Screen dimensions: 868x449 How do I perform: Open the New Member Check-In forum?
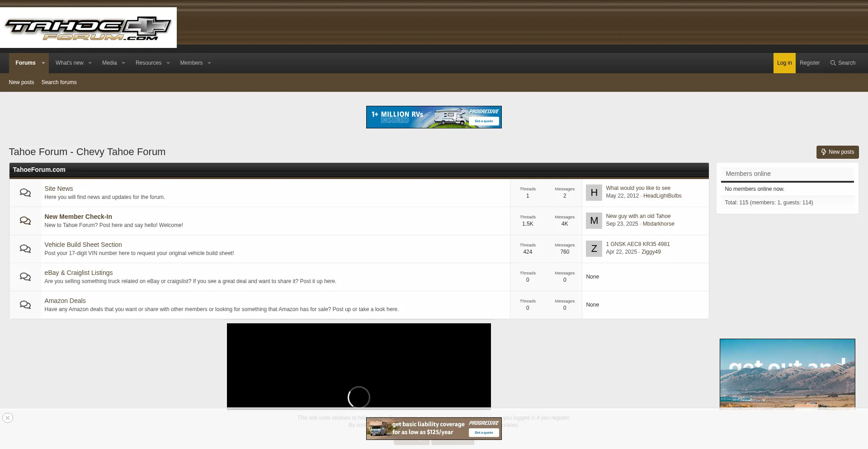click(78, 217)
